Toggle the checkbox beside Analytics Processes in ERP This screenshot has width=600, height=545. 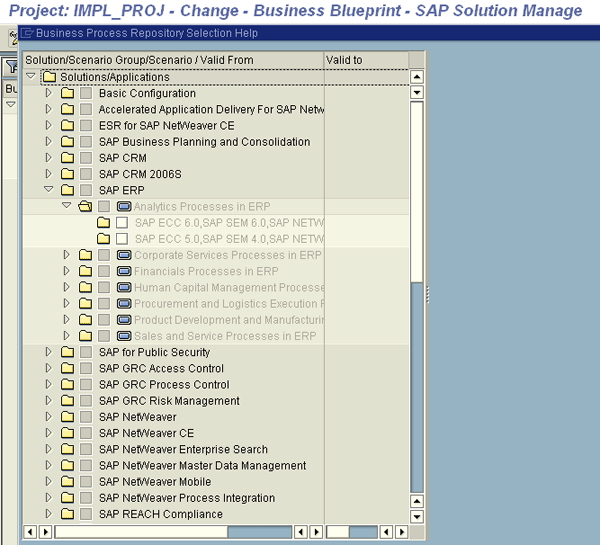[x=104, y=206]
